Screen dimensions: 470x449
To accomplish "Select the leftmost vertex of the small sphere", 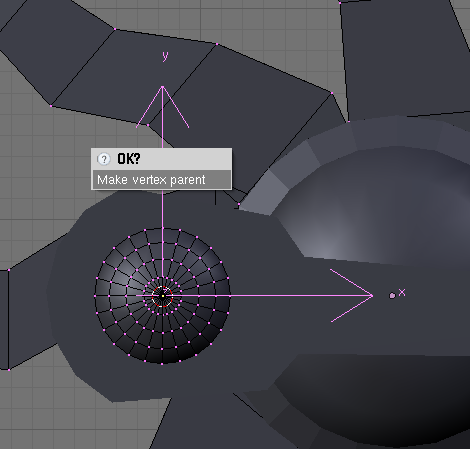I will point(95,296).
